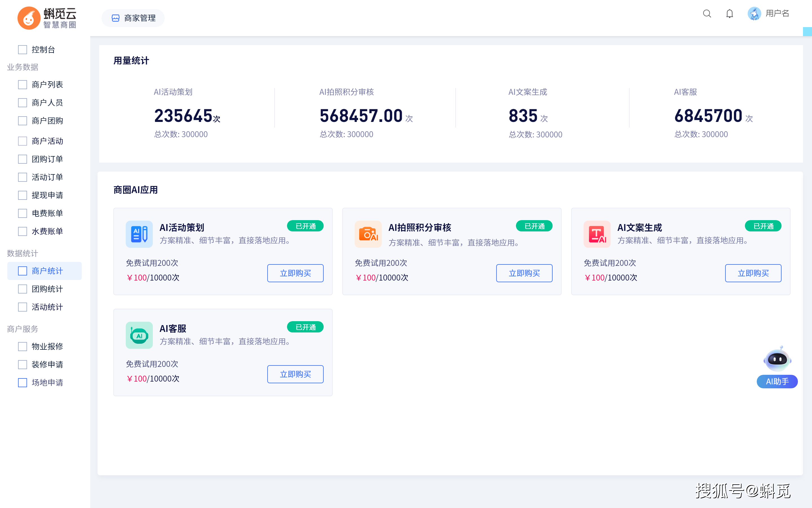Click the AI客服 green robot icon
Image resolution: width=812 pixels, height=508 pixels.
point(139,335)
